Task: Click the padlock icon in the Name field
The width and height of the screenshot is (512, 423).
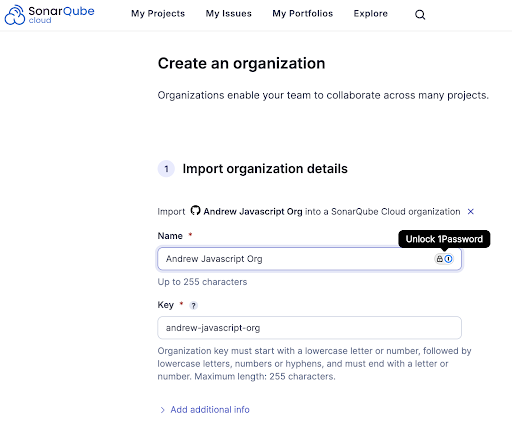Action: 440,259
